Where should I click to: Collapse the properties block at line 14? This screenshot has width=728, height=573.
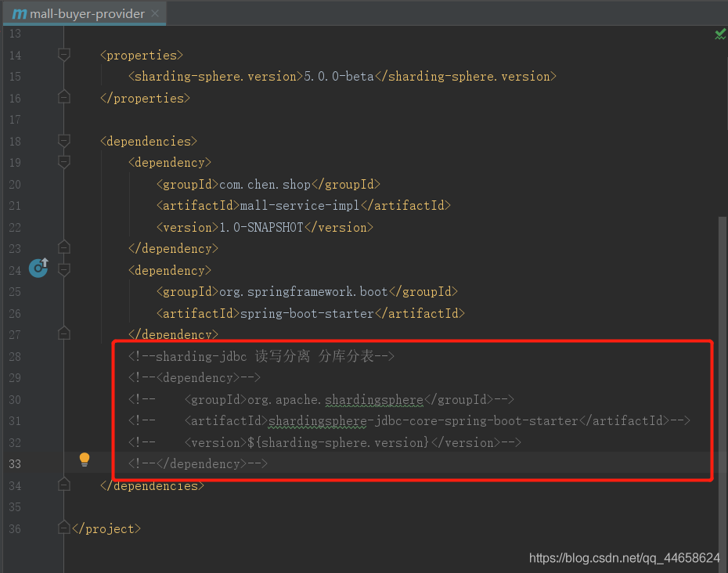[x=64, y=55]
